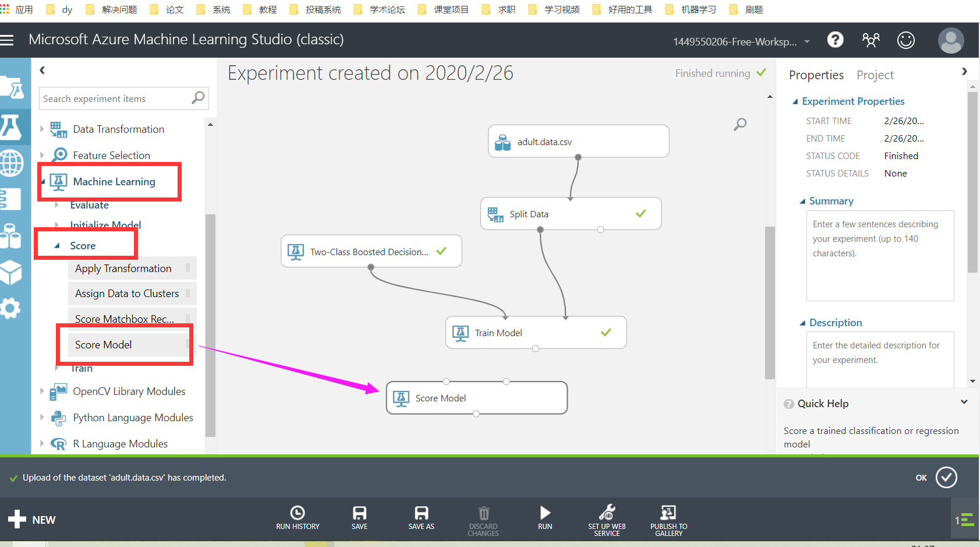Open the Web Services globe icon
This screenshot has width=980, height=547.
[12, 163]
